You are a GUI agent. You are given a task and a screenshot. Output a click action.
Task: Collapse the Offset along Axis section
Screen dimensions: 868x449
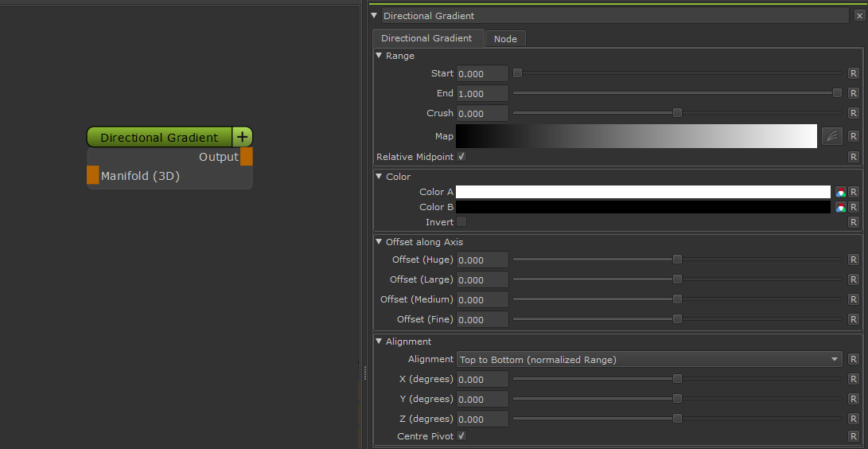pos(380,242)
